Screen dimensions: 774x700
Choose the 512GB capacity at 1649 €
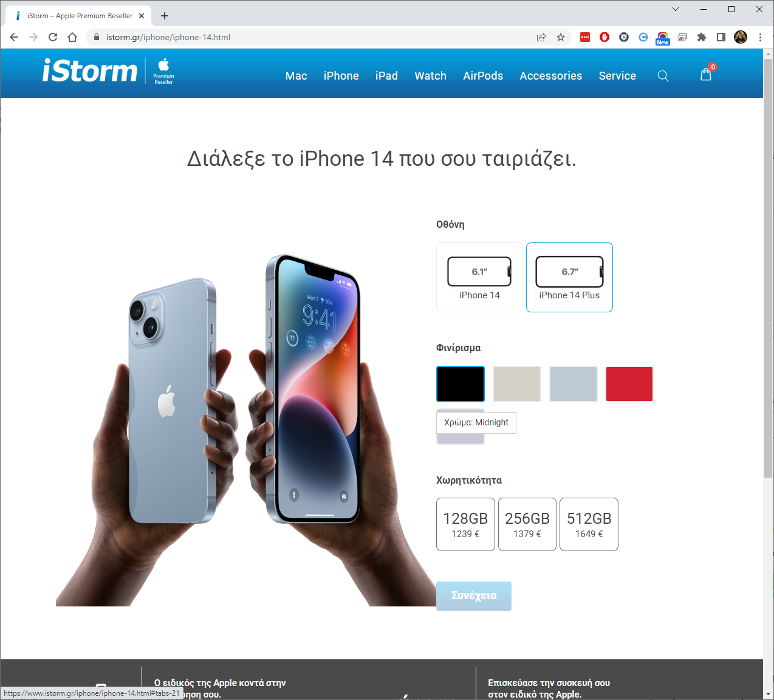(x=589, y=524)
